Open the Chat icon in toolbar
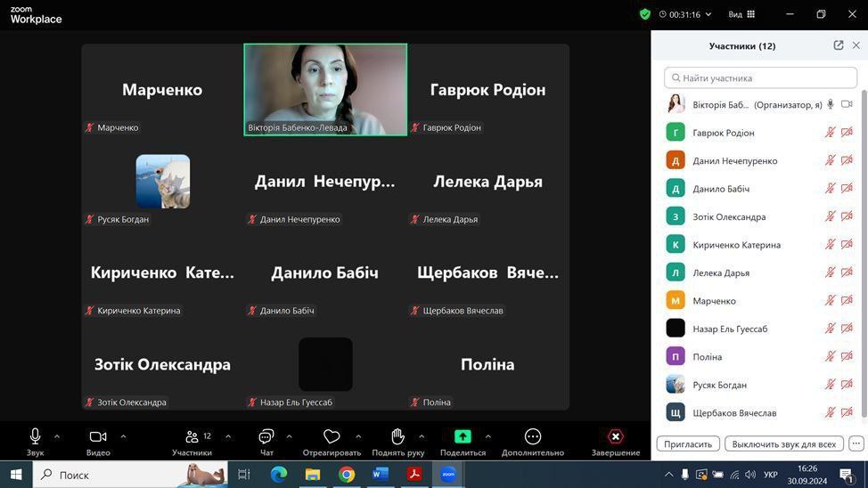 [266, 436]
